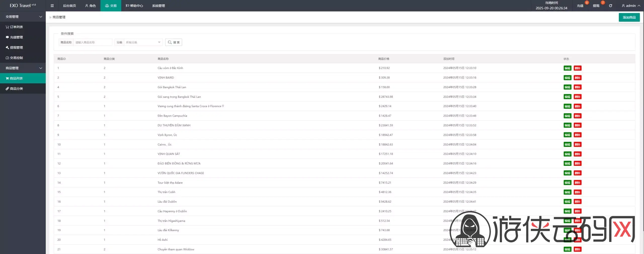The height and width of the screenshot is (254, 644).
Task: Focus the 商品名称 search input
Action: [93, 42]
